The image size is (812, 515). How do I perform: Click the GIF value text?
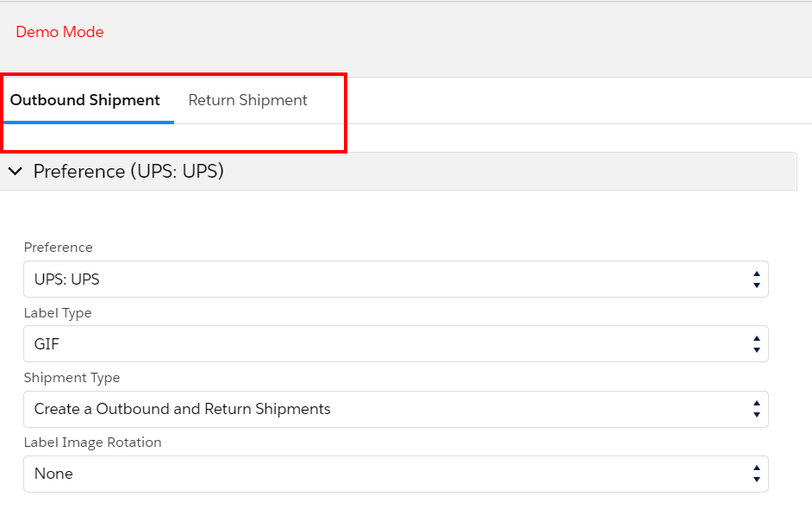pos(47,344)
